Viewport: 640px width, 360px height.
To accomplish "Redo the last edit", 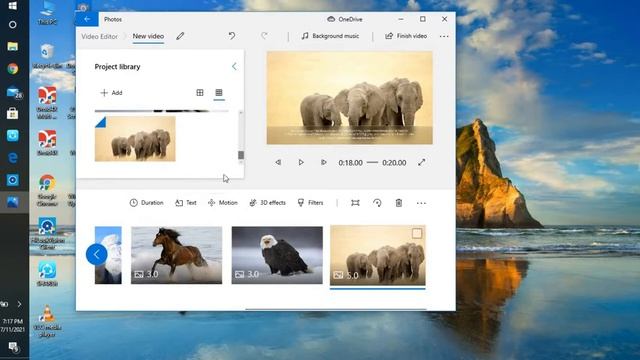I will tap(264, 36).
